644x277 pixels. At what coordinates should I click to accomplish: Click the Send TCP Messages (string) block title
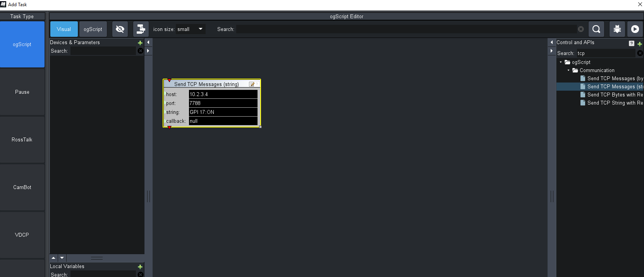click(x=206, y=84)
